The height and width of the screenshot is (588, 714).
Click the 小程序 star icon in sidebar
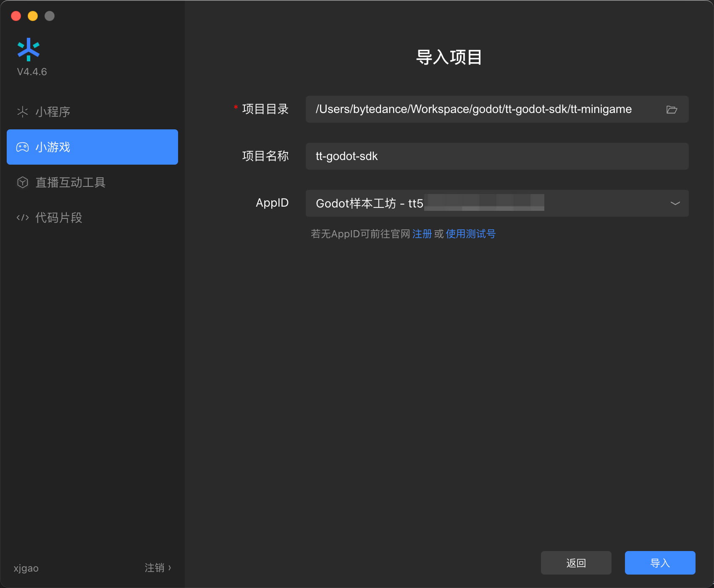[22, 112]
